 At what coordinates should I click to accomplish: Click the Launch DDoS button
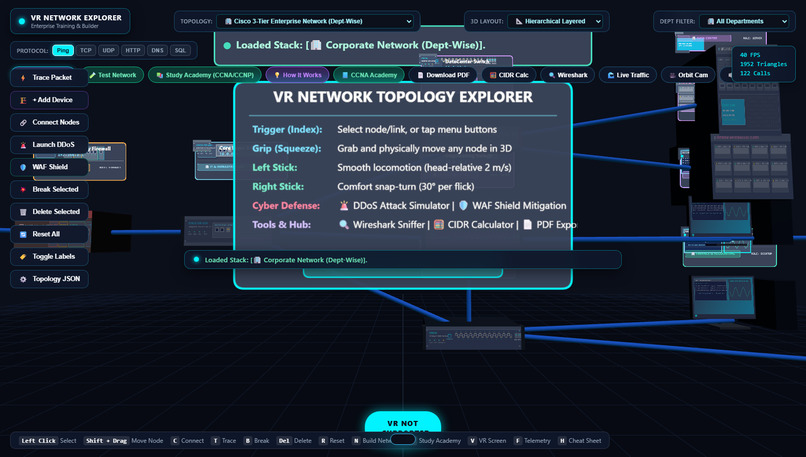tap(49, 145)
